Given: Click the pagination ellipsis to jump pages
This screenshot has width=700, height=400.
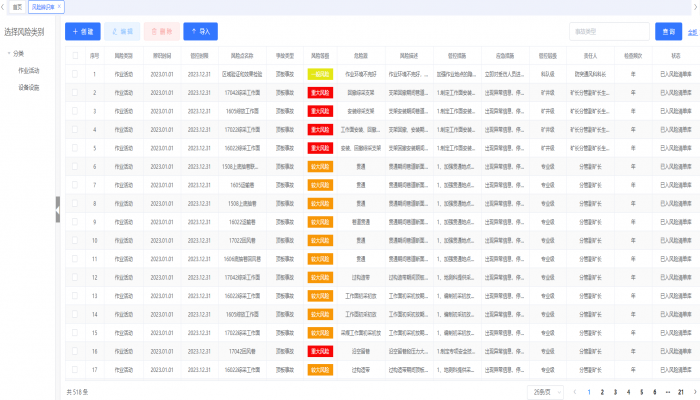Looking at the screenshot, I should tap(667, 391).
